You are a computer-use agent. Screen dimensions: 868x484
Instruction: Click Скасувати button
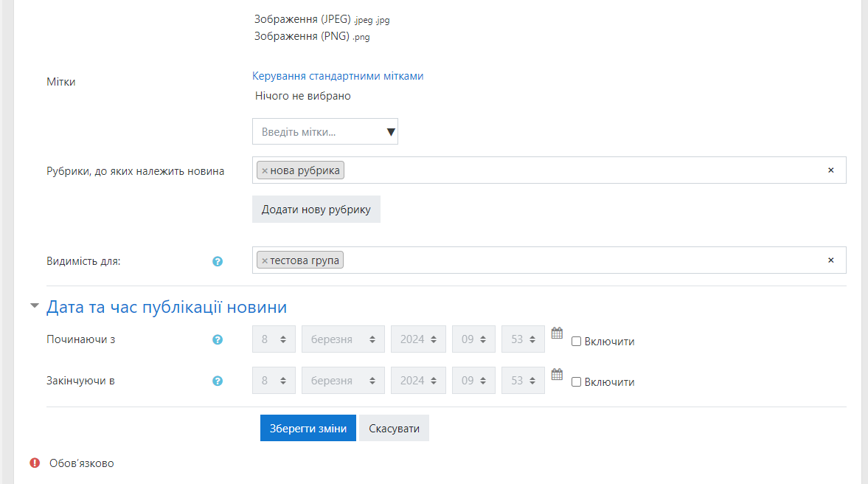[x=394, y=428]
